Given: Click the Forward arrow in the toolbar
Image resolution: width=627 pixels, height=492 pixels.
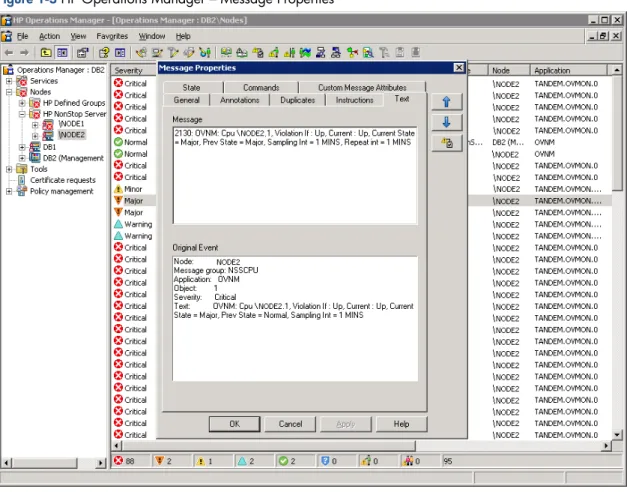Looking at the screenshot, I should (x=24, y=53).
